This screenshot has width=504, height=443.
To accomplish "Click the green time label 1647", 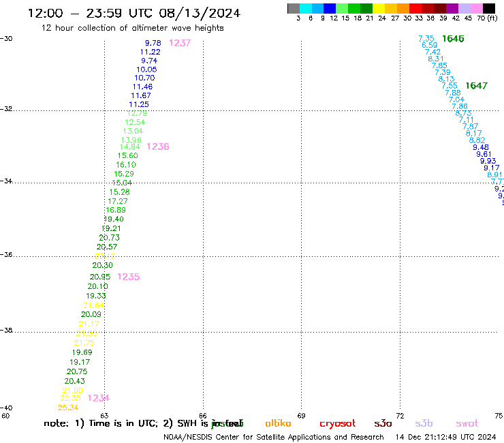I will tap(477, 86).
